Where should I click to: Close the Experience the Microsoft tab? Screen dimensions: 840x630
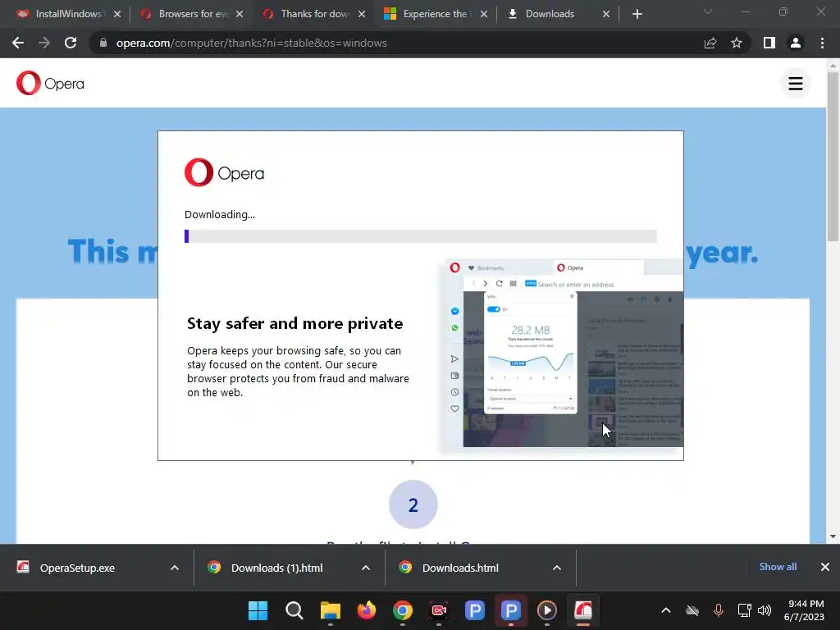click(x=484, y=14)
